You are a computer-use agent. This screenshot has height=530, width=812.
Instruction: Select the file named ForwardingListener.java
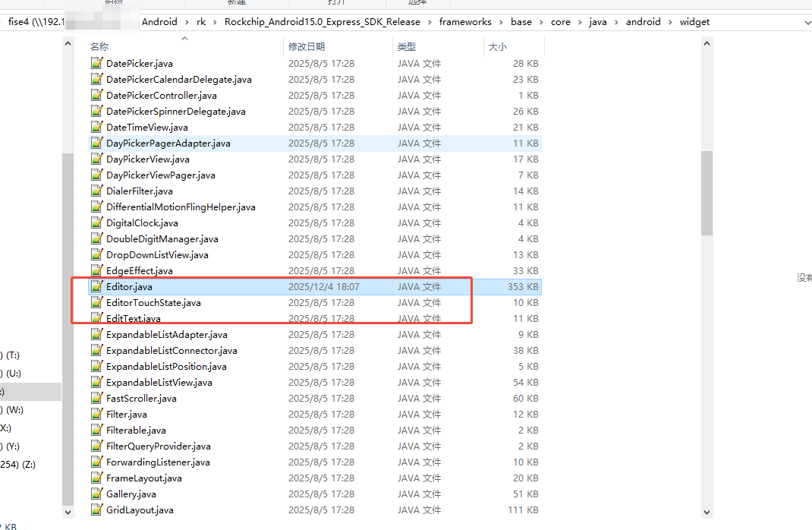tap(158, 462)
